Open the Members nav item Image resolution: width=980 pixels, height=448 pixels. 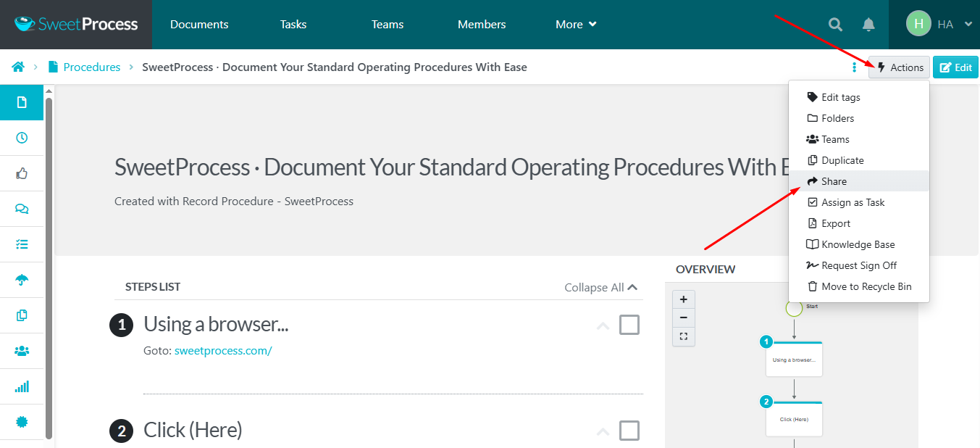(482, 25)
